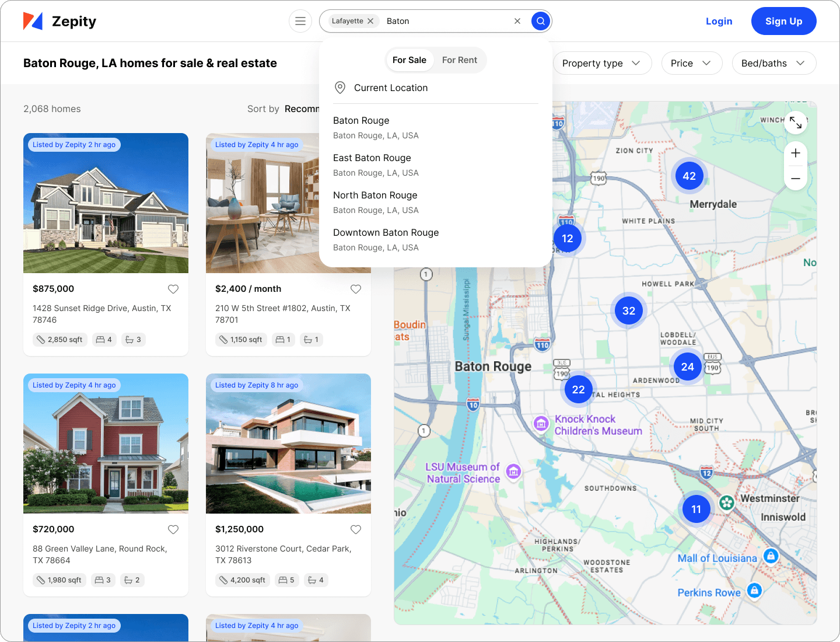840x642 pixels.
Task: Remove the Lafayette location chip
Action: [x=370, y=21]
